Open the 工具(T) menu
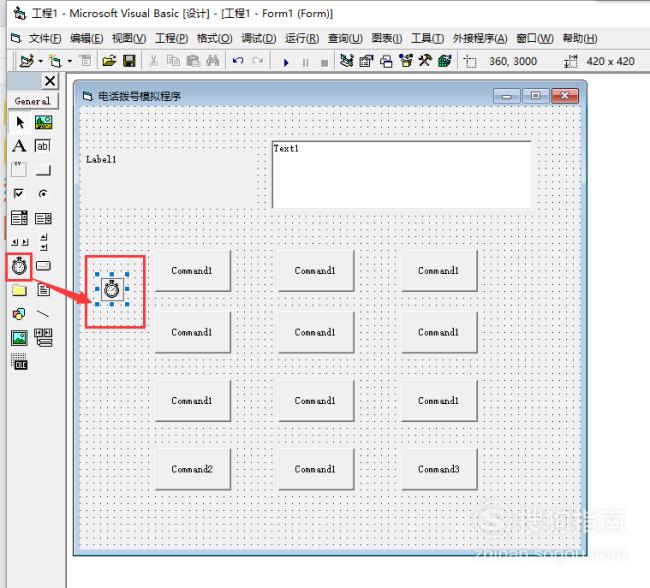Image resolution: width=650 pixels, height=588 pixels. point(427,39)
